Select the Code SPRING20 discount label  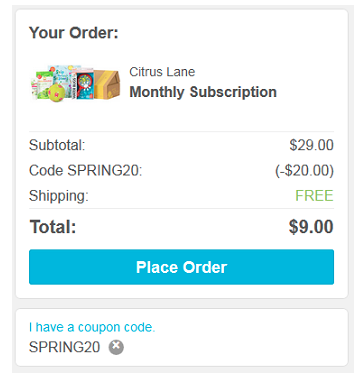click(x=86, y=170)
